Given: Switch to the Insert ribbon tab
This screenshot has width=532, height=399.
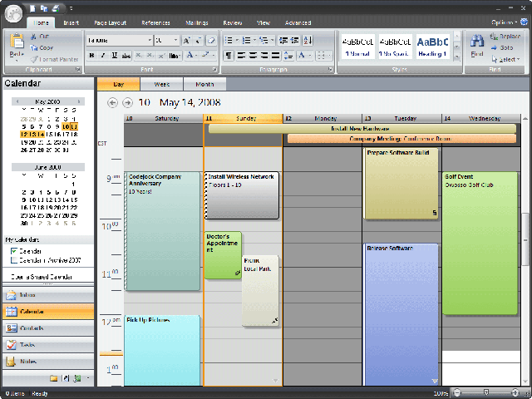Looking at the screenshot, I should 71,22.
